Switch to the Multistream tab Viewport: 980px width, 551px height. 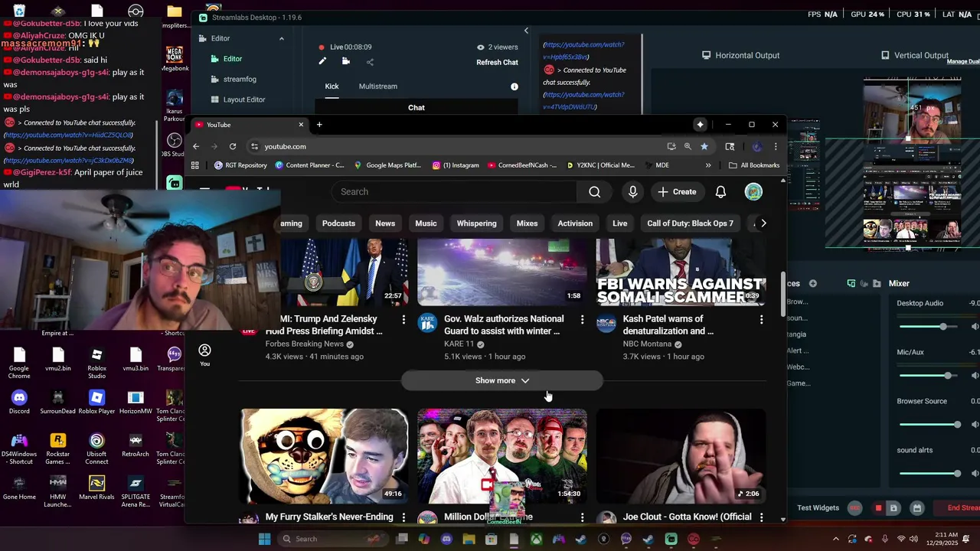[x=378, y=86]
